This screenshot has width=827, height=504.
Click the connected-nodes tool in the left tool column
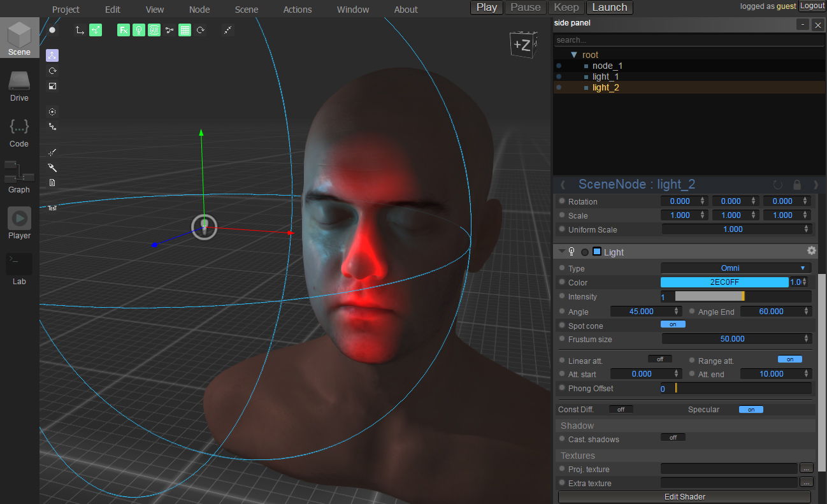[52, 127]
